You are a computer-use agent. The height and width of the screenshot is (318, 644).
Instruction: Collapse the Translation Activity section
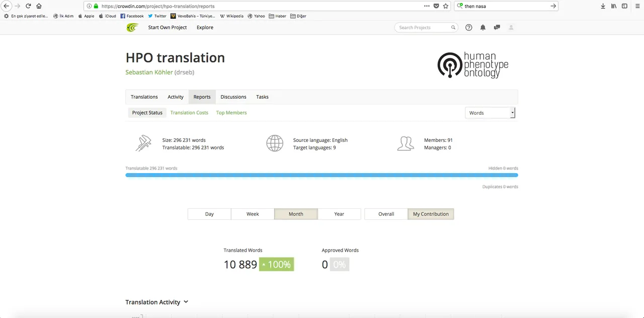[x=157, y=302]
